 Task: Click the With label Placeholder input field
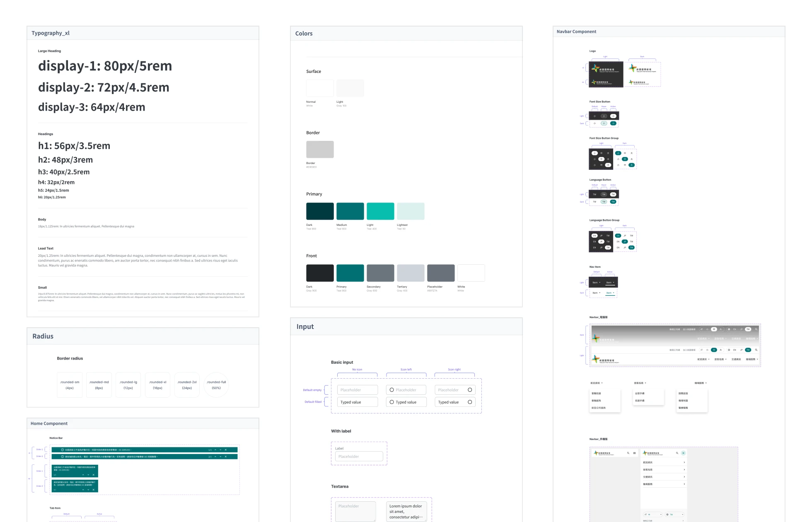click(359, 457)
